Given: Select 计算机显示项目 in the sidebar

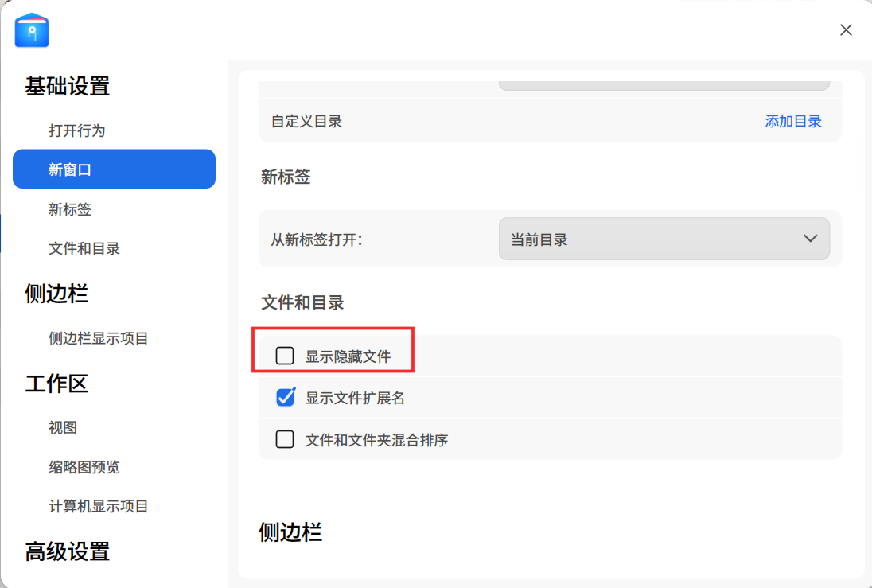Looking at the screenshot, I should 99,506.
